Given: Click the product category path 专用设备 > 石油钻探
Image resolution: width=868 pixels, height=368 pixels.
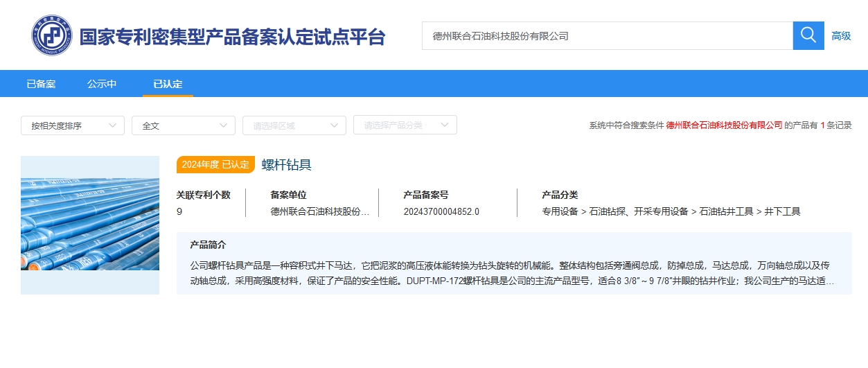Looking at the screenshot, I should pos(671,211).
